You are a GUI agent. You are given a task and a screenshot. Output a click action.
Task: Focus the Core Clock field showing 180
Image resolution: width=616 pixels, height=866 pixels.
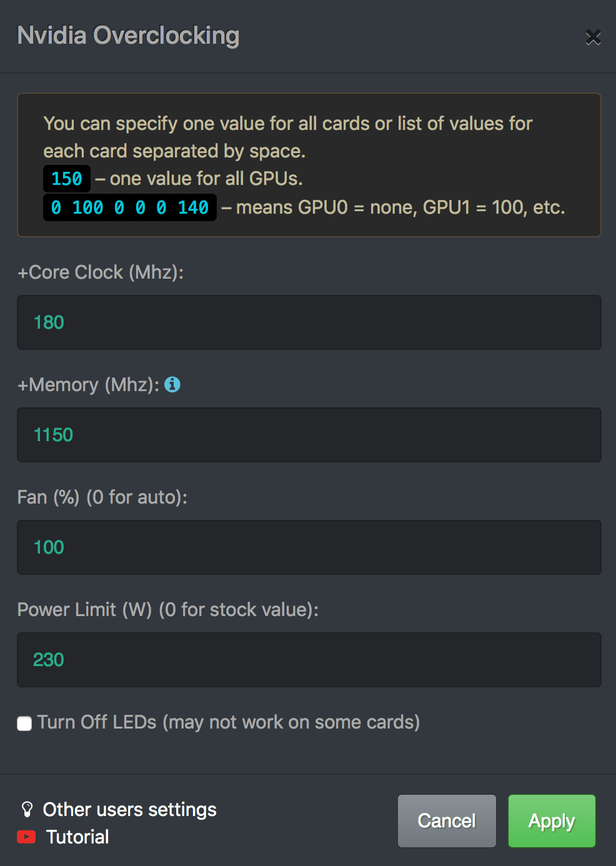309,322
